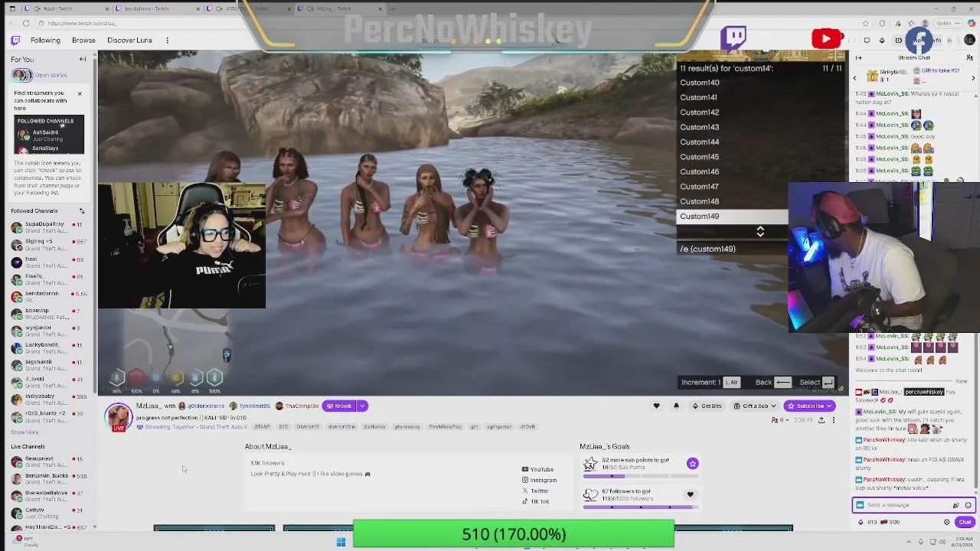Open the emote picker in chat
The image size is (980, 551).
(x=968, y=505)
